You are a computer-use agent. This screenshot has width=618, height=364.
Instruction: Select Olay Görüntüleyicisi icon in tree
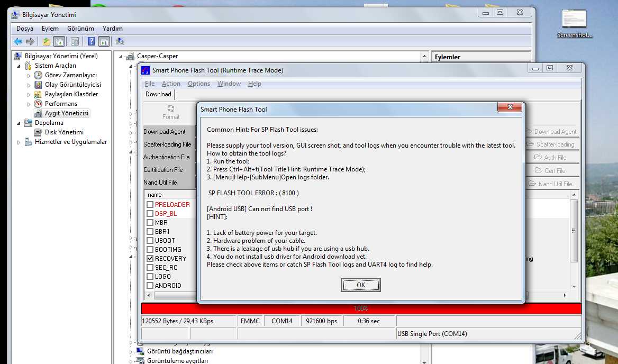click(38, 84)
